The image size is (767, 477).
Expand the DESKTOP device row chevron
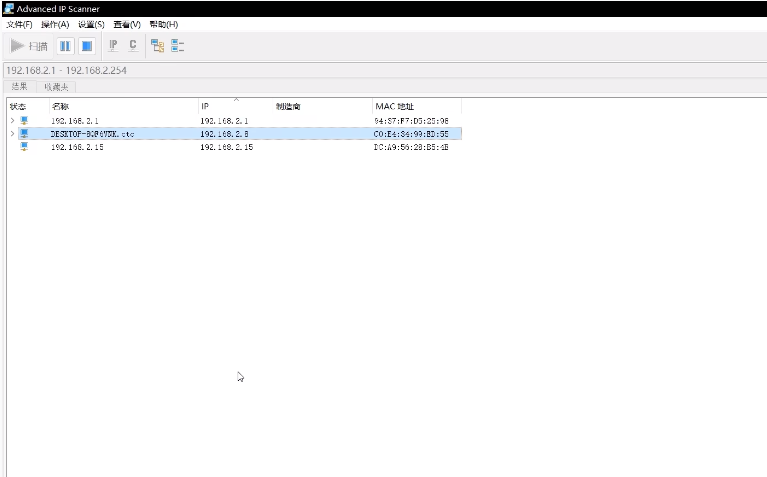[12, 133]
